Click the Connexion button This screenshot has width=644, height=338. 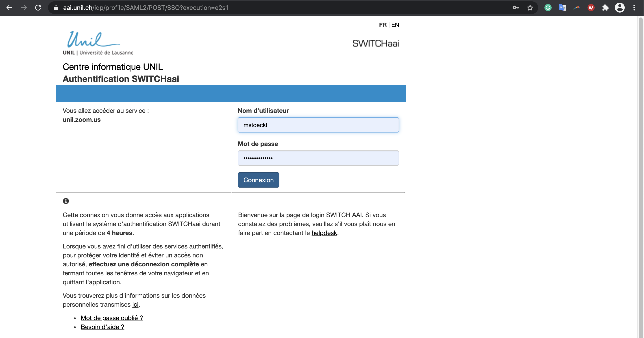point(258,180)
